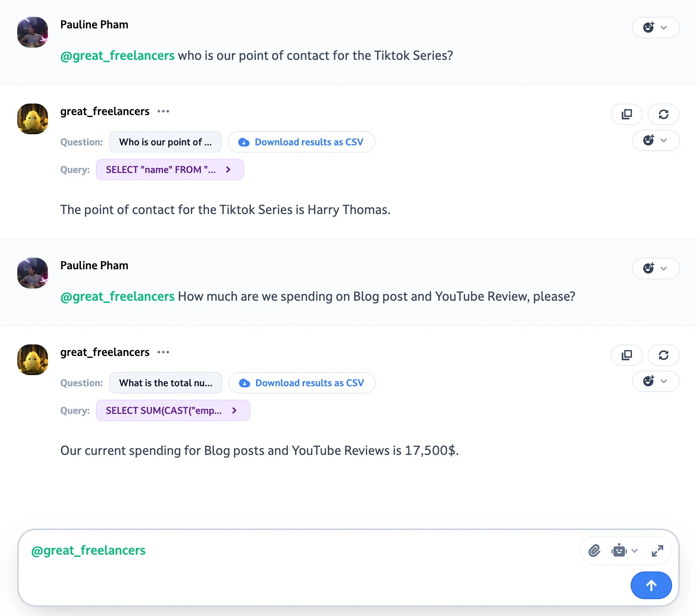Regenerate the Blog posts spending answer

tap(663, 355)
